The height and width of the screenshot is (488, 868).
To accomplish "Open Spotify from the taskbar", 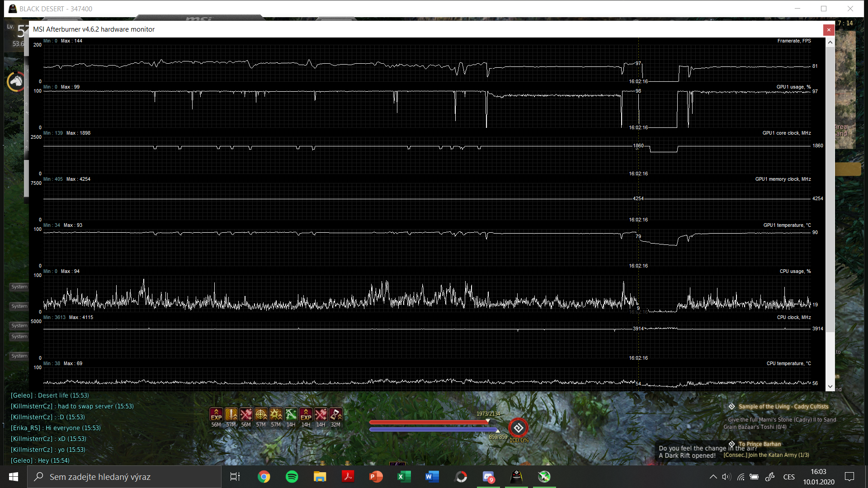I will 292,477.
